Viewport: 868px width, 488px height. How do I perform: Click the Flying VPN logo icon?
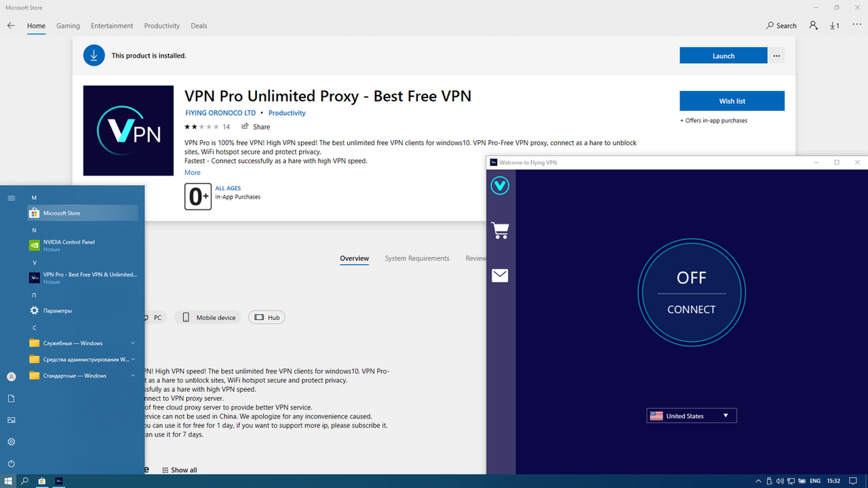[x=500, y=186]
